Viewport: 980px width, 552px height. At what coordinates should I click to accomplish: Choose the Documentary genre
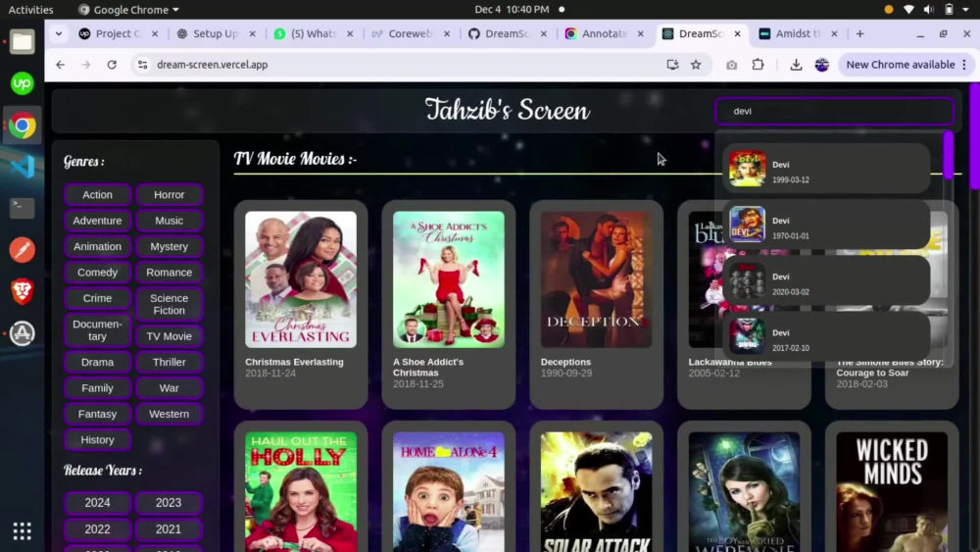pos(97,329)
